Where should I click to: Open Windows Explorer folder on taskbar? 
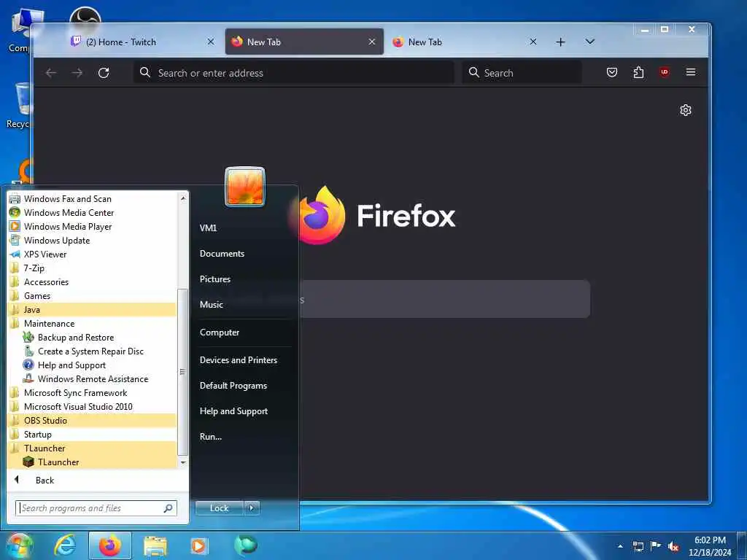point(155,546)
